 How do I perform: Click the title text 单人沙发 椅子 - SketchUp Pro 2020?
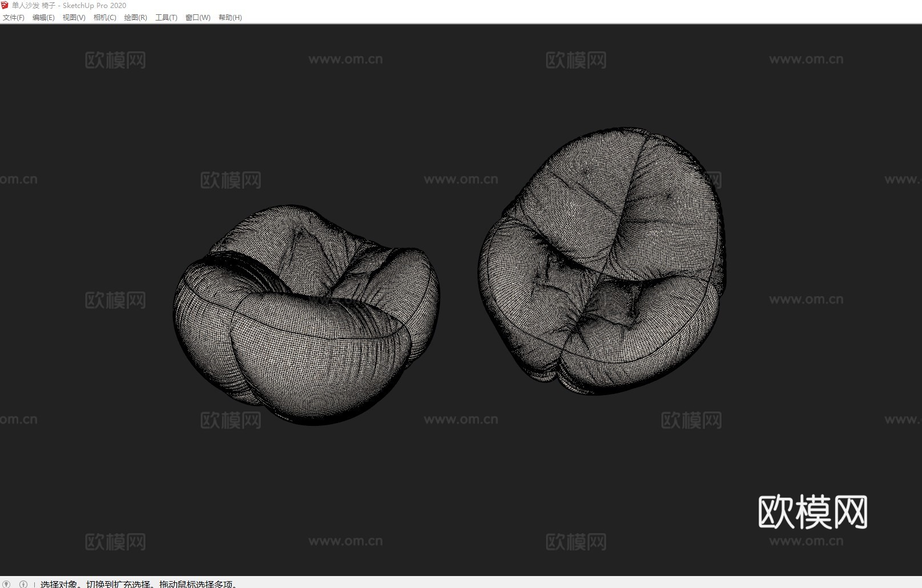[69, 5]
